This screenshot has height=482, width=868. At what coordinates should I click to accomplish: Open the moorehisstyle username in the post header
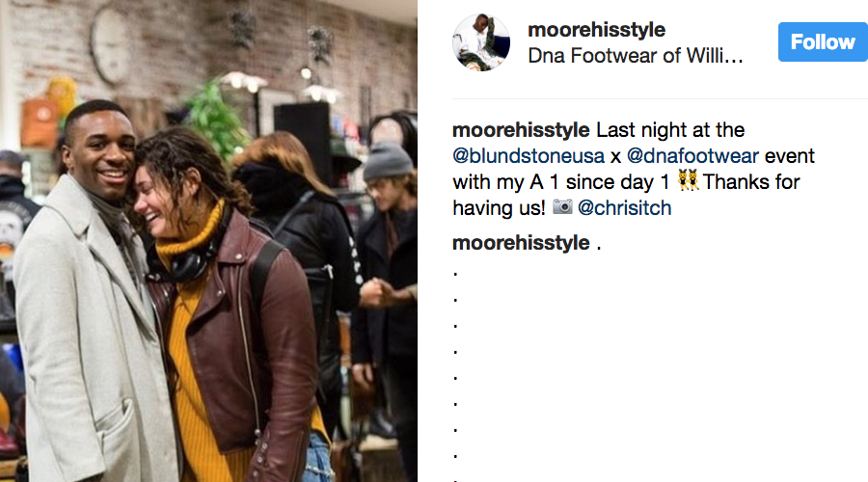click(596, 29)
